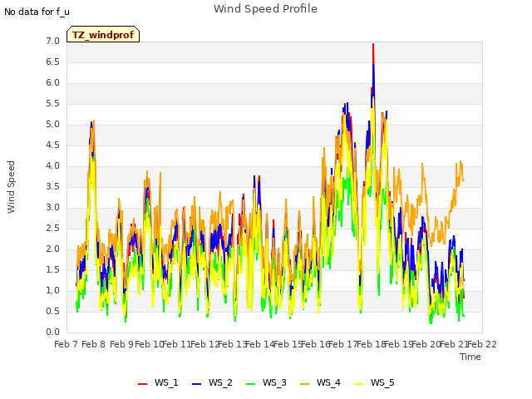Screen dimensions: 532x399
Task: Toggle the WS_3 legend entry
Action: [x=266, y=382]
